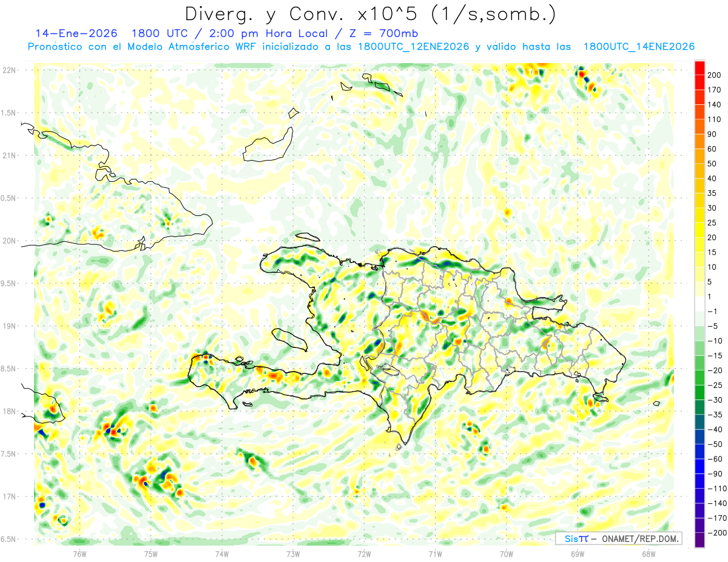
Task: Click the '71W' longitude label
Action: pos(435,554)
